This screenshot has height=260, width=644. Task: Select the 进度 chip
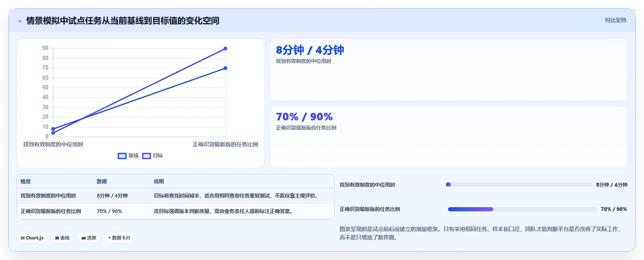(89, 238)
